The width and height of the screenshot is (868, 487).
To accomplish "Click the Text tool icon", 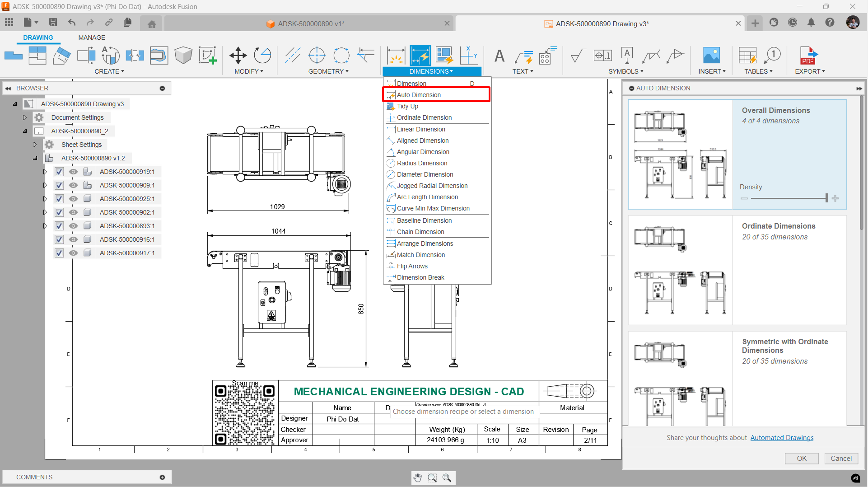I will (499, 56).
